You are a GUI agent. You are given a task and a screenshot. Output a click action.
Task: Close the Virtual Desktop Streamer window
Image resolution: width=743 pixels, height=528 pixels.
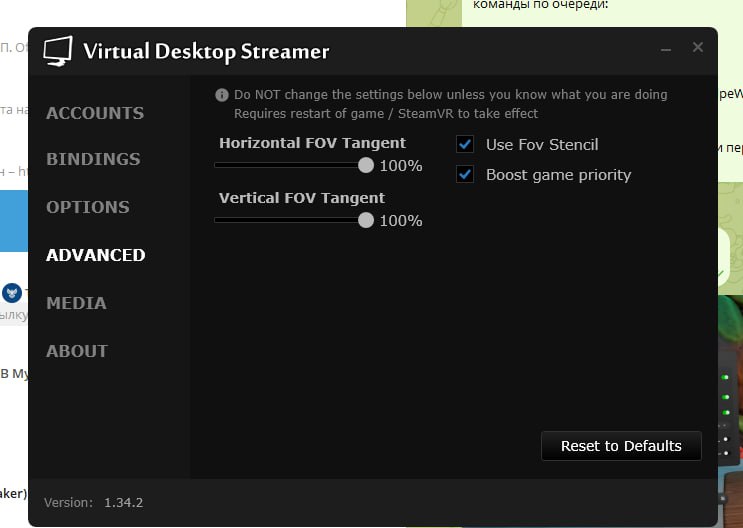(698, 47)
